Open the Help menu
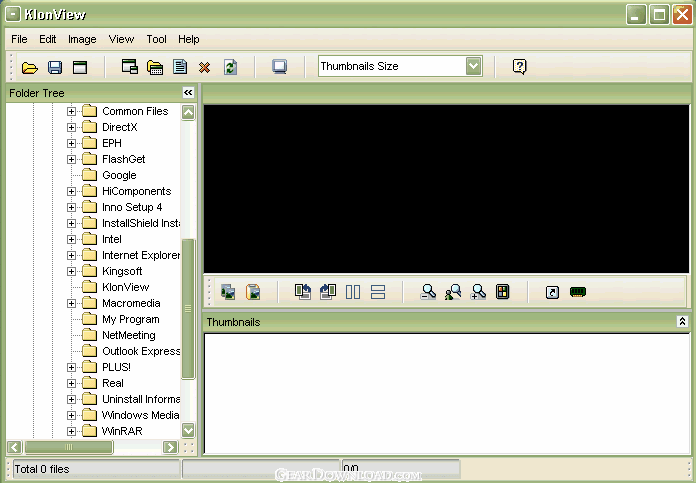Image resolution: width=696 pixels, height=483 pixels. tap(189, 39)
